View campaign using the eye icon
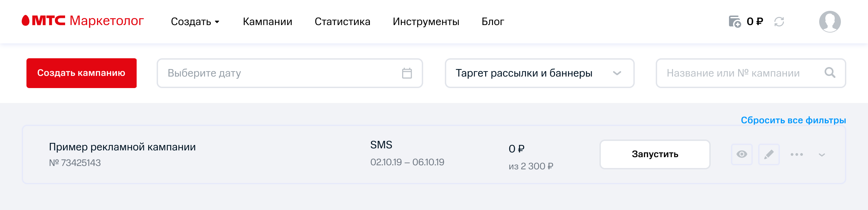Viewport: 868px width, 210px height. [x=742, y=154]
